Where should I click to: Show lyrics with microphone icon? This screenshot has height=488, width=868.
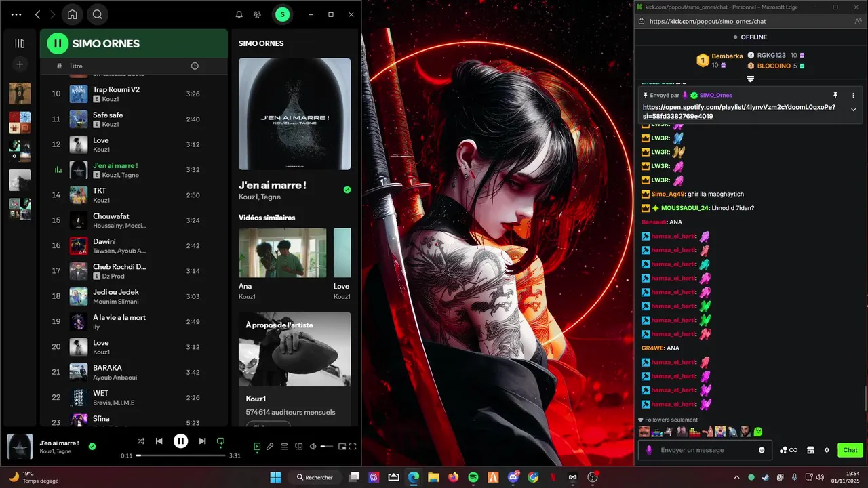(270, 447)
